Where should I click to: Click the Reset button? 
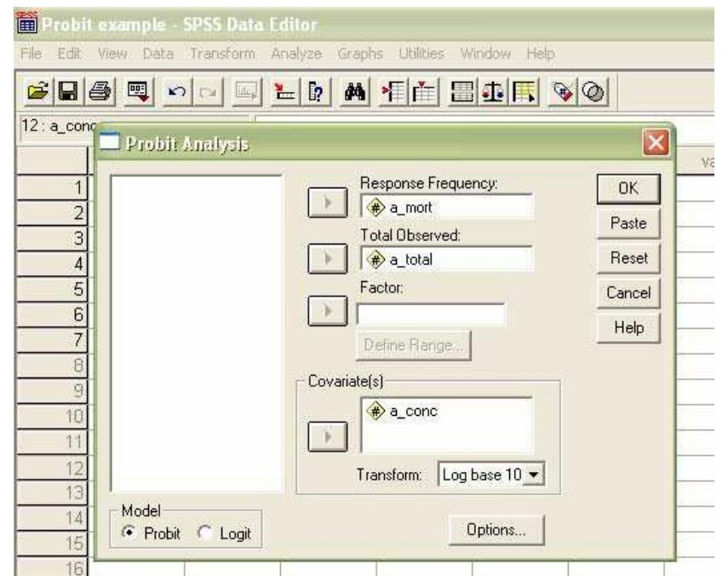628,258
